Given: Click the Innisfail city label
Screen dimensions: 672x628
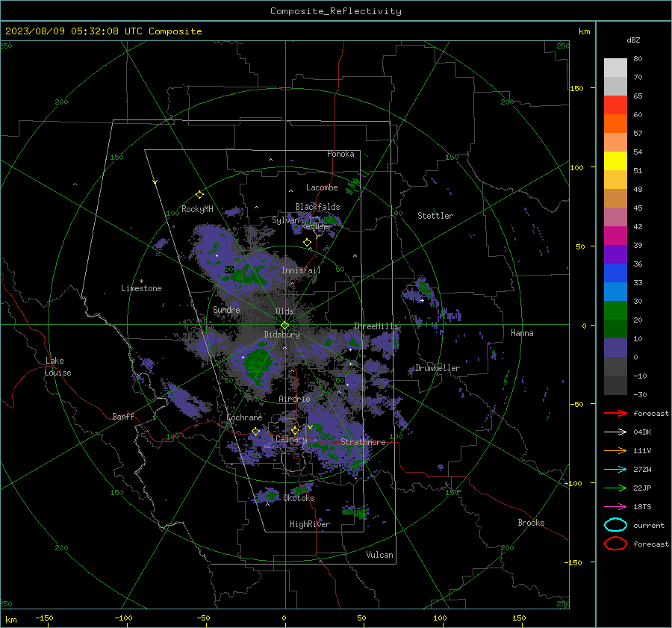Looking at the screenshot, I should tap(301, 270).
